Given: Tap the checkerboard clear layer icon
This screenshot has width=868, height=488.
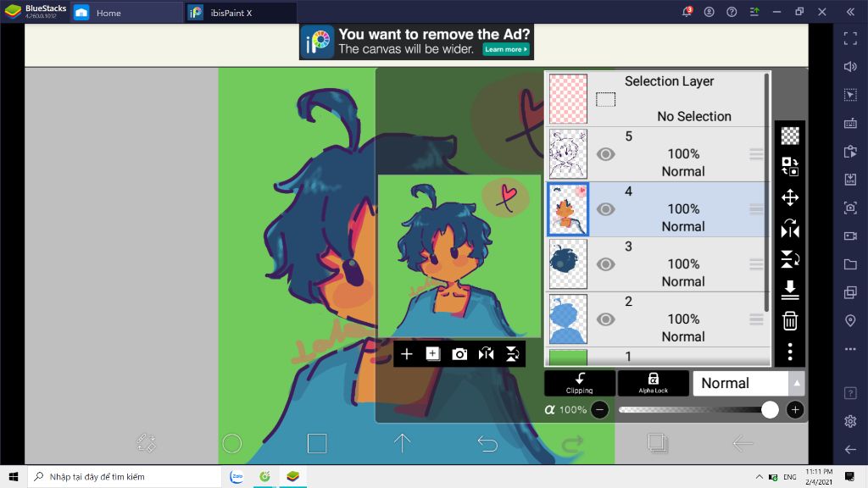Looking at the screenshot, I should [790, 136].
